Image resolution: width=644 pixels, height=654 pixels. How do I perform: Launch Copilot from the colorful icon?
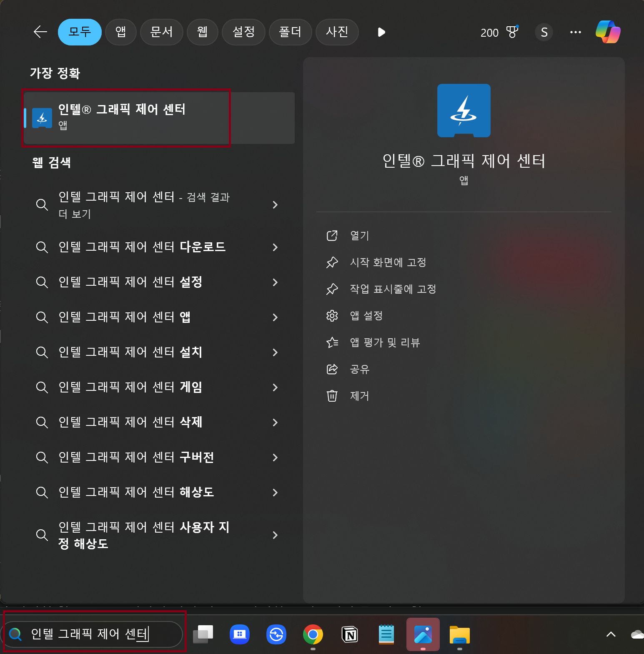(608, 32)
